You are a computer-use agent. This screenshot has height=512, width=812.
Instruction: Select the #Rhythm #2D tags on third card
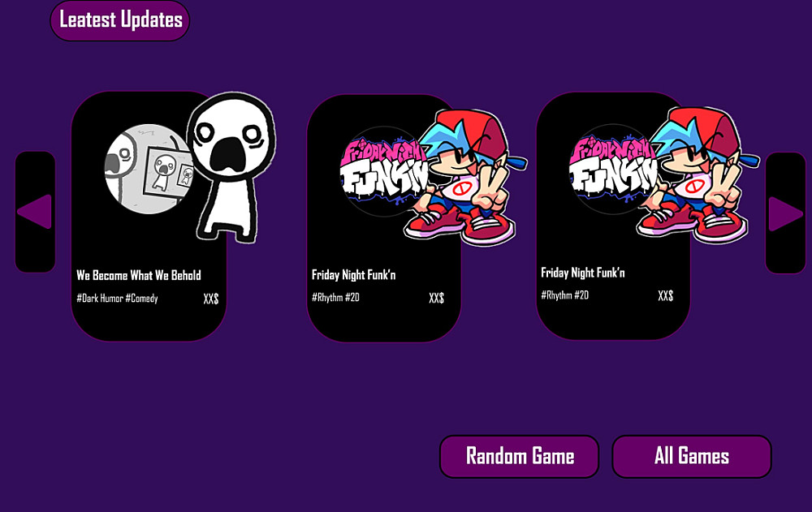[x=565, y=295]
